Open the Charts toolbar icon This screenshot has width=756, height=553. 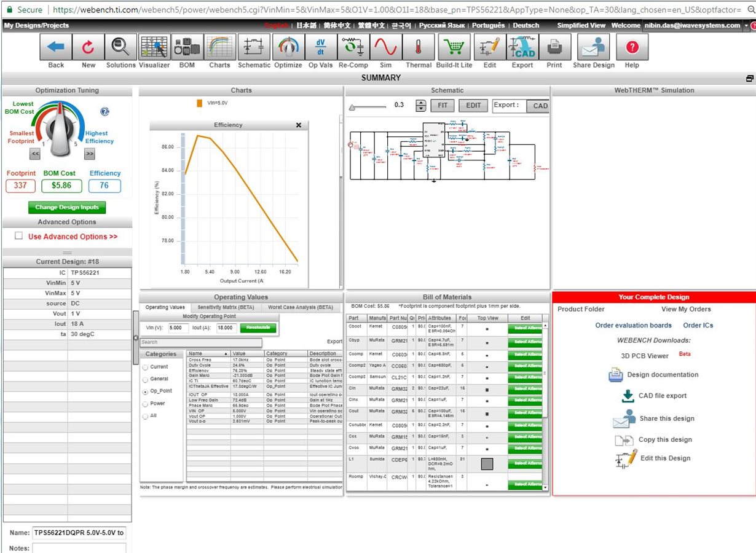tap(219, 47)
